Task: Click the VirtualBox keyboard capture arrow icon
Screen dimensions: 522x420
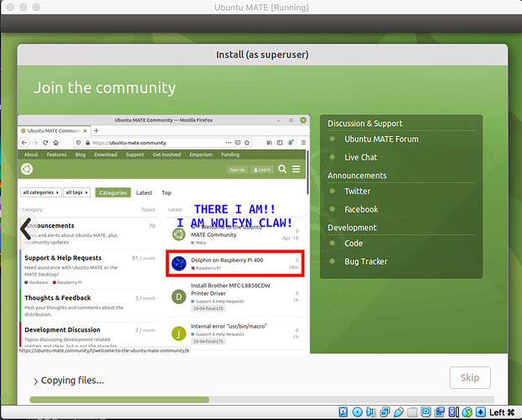Action: point(480,412)
